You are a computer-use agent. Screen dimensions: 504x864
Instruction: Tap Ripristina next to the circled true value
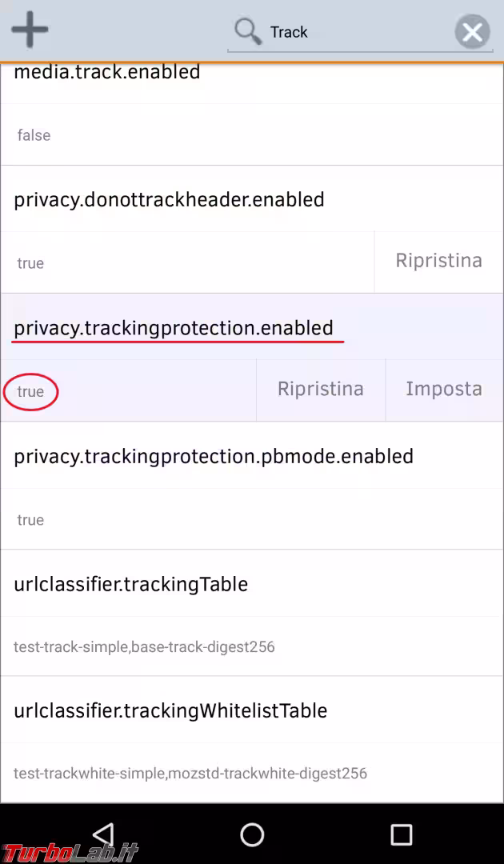tap(320, 389)
